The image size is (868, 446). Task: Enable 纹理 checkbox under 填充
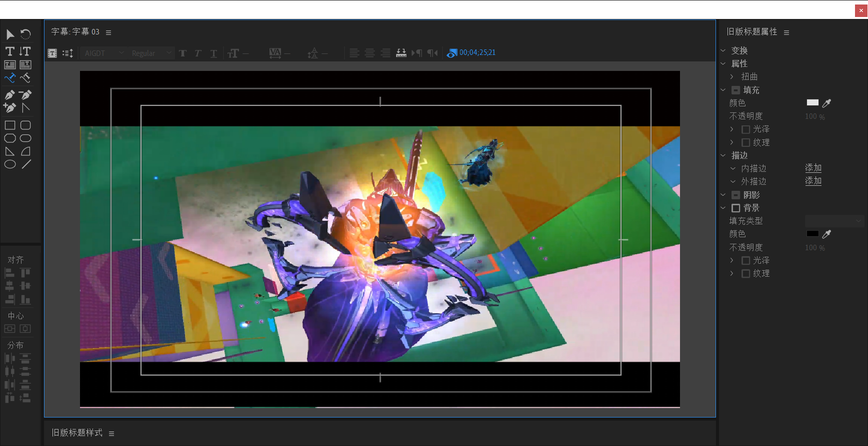point(745,142)
